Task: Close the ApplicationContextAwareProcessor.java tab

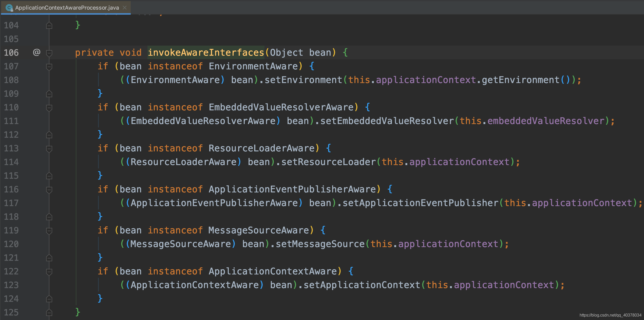Action: coord(125,8)
